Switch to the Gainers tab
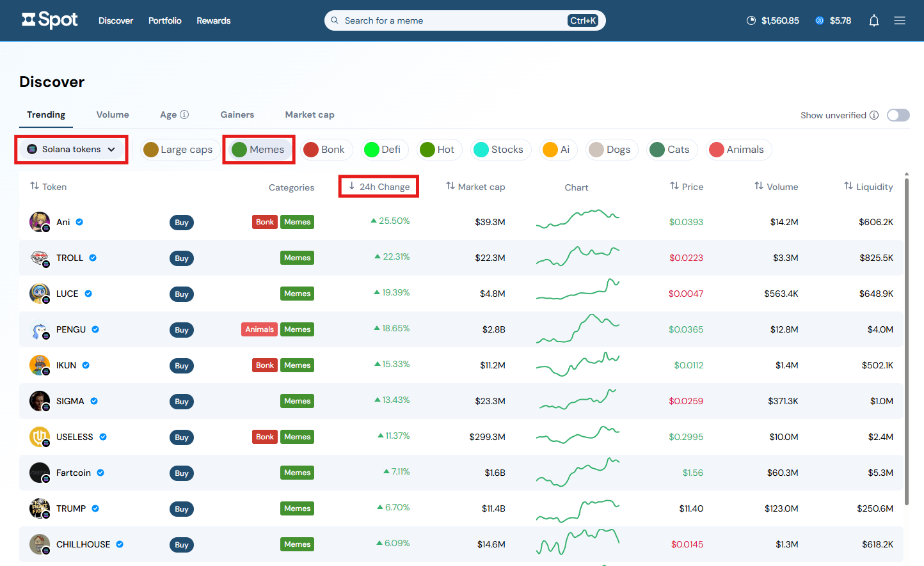 (x=237, y=115)
